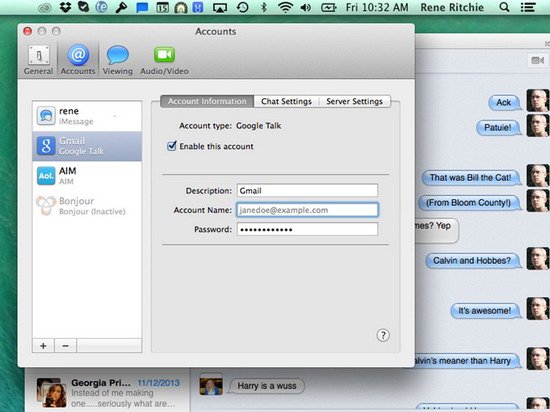Select the AIM account in the list

tap(87, 176)
